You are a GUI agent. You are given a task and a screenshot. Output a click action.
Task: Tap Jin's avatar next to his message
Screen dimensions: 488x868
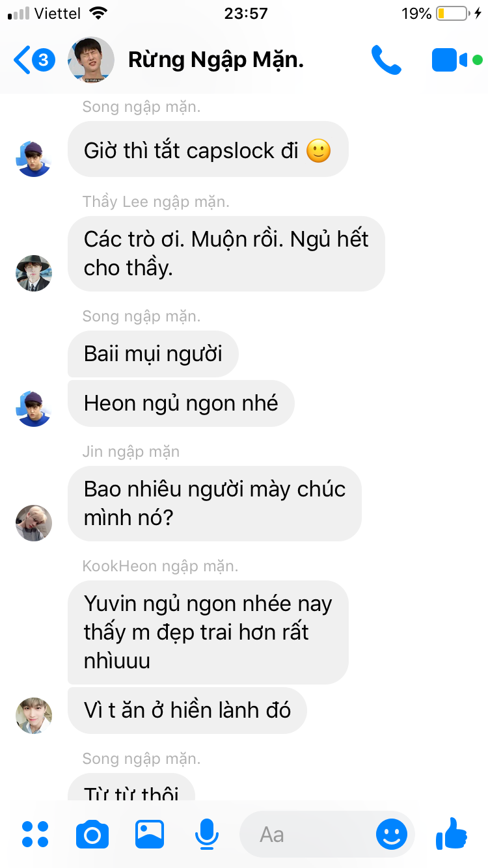(33, 522)
